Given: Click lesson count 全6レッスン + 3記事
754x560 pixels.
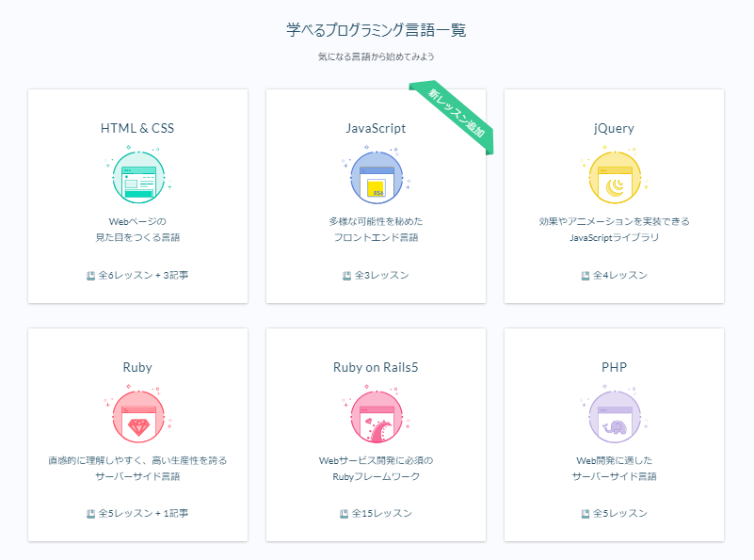Looking at the screenshot, I should (143, 276).
